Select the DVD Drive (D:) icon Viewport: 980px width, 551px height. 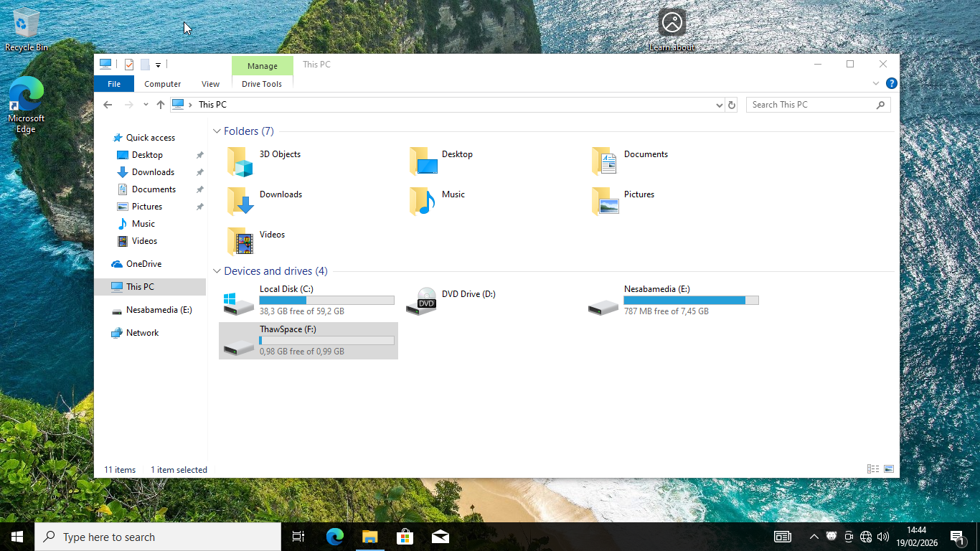pos(426,301)
